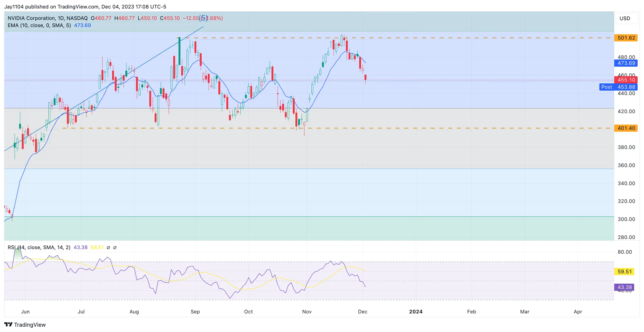Click the published header text at top
The width and height of the screenshot is (644, 332).
(x=85, y=7)
